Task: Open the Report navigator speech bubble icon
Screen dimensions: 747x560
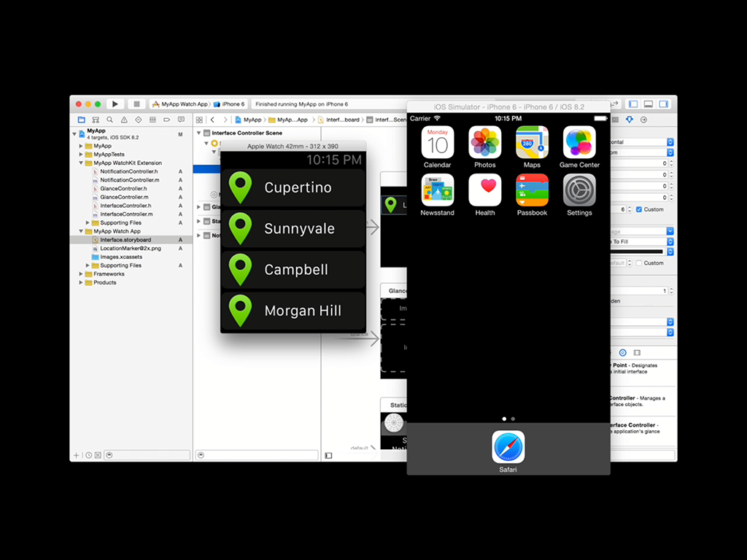Action: click(181, 120)
